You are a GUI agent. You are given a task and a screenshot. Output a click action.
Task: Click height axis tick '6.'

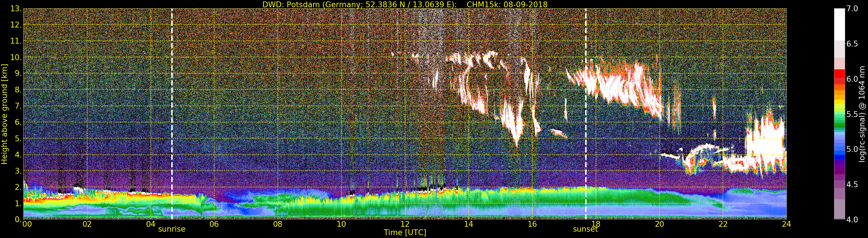[x=18, y=122]
